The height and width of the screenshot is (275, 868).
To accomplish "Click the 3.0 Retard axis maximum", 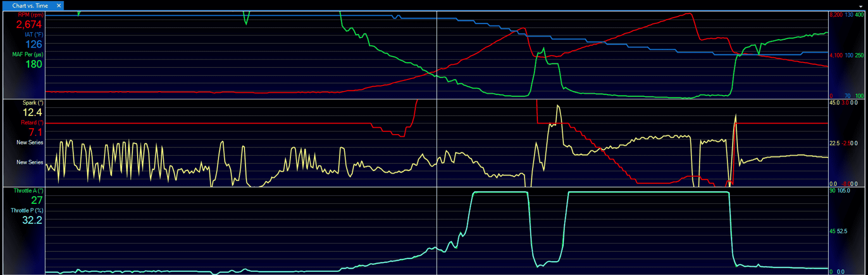I will click(845, 103).
